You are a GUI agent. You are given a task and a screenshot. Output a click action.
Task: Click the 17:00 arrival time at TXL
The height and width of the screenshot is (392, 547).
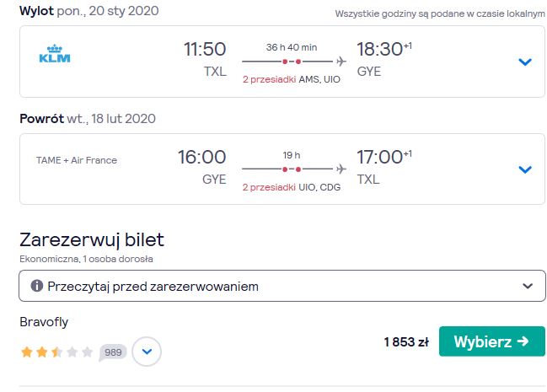pos(379,157)
